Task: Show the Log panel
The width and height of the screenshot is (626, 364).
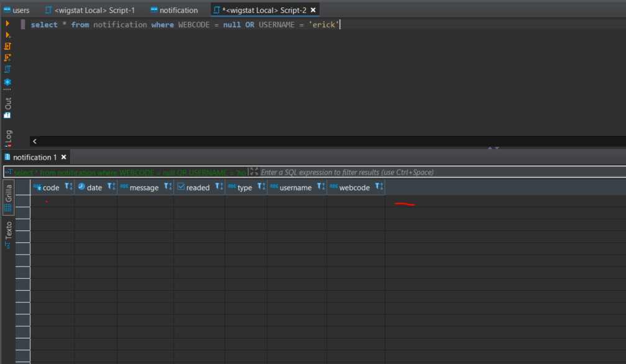Action: pyautogui.click(x=7, y=138)
